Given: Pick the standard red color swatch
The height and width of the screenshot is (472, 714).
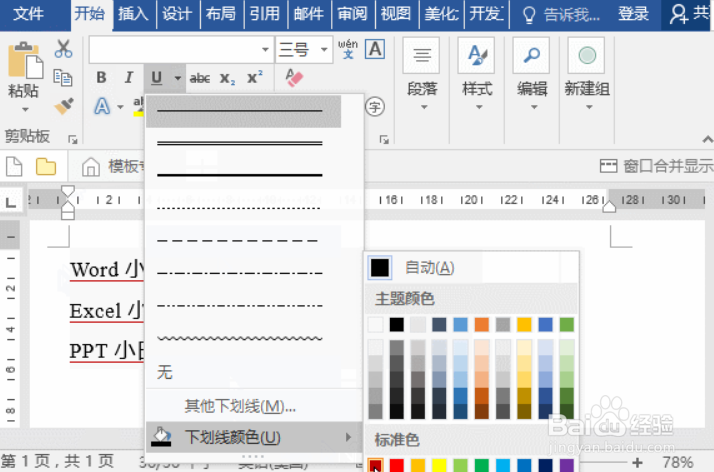Looking at the screenshot, I should click(397, 465).
